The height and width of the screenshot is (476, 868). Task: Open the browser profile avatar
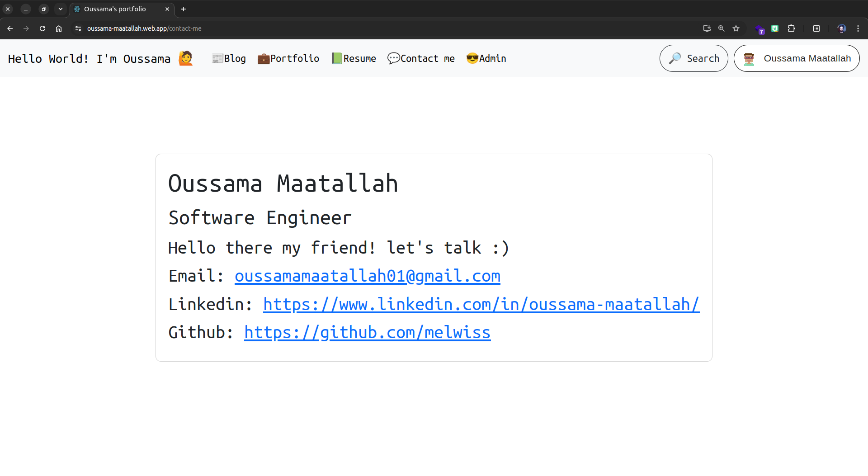[841, 28]
